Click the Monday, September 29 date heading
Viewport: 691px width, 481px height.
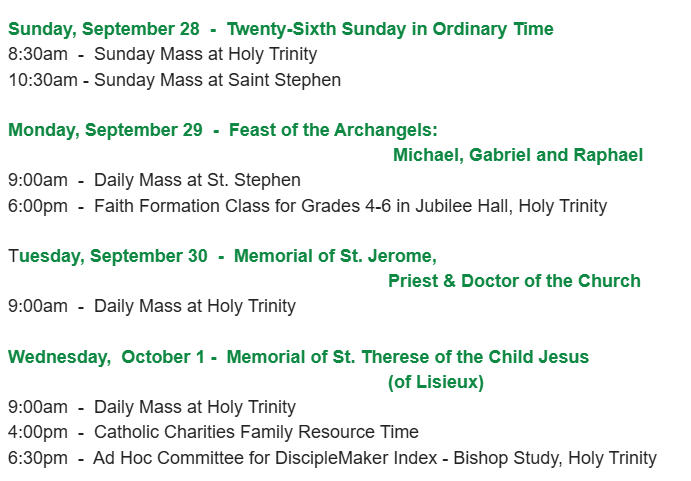click(107, 130)
